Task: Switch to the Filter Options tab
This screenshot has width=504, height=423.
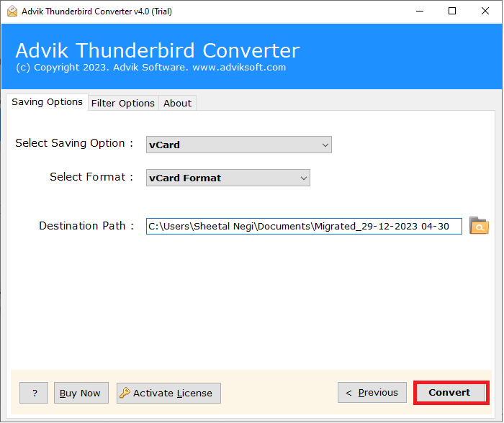Action: [123, 103]
